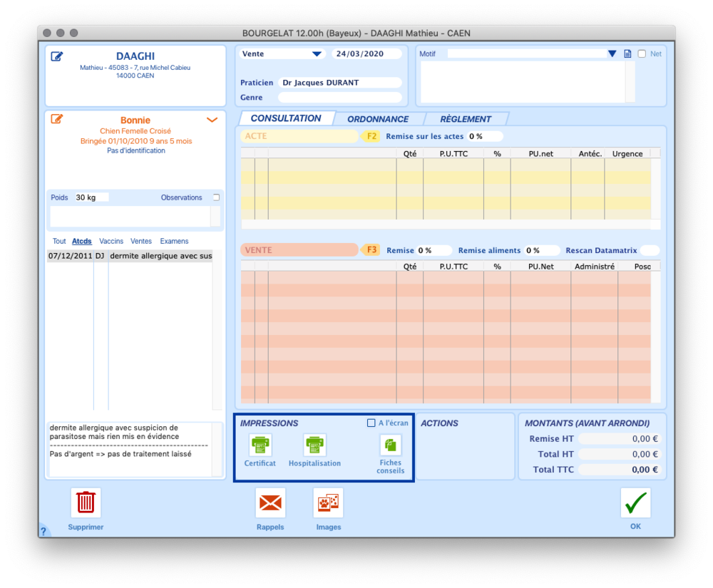This screenshot has height=588, width=713.
Task: Expand the Bonnie animal chevron
Action: pos(212,120)
